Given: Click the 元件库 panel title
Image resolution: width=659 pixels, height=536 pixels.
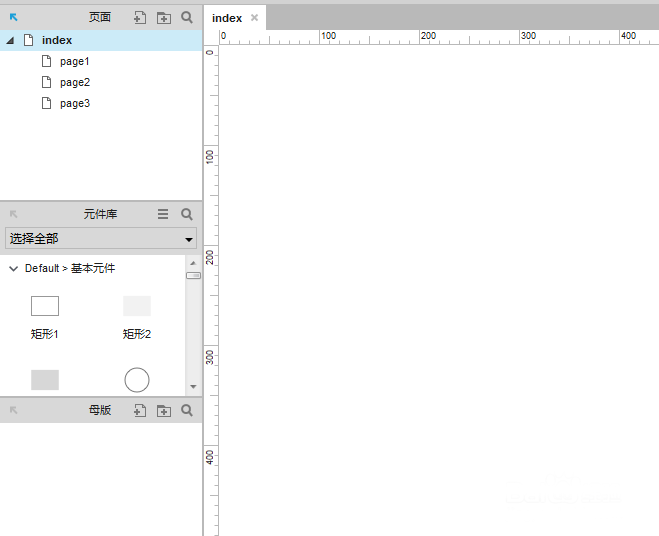Looking at the screenshot, I should click(x=100, y=214).
